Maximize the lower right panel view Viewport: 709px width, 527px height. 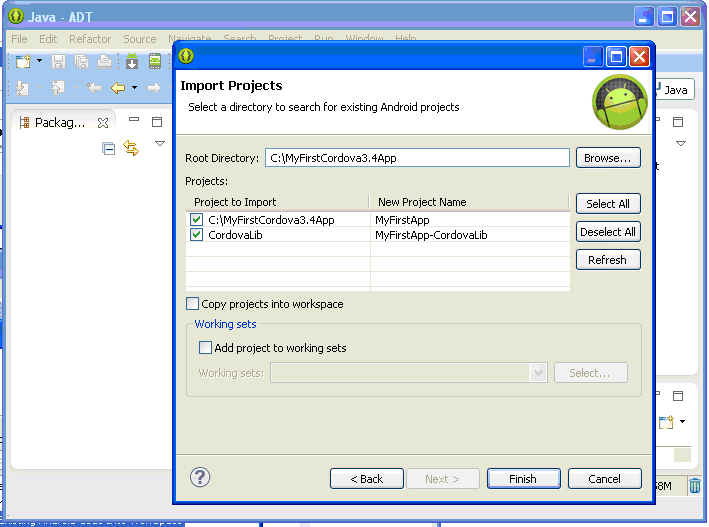click(678, 396)
